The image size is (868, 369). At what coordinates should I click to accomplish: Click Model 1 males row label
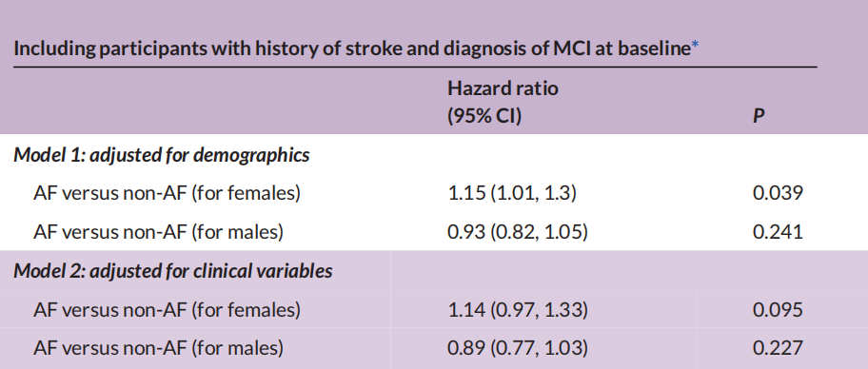[x=158, y=231]
